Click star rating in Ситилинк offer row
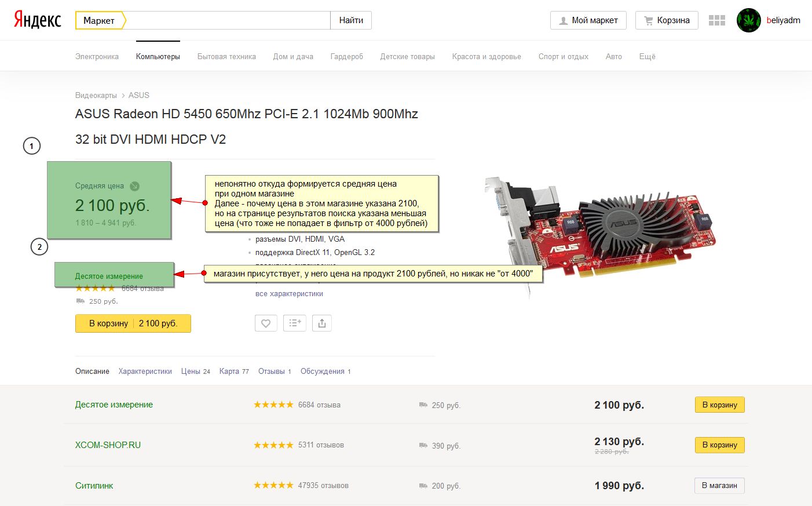The height and width of the screenshot is (506, 812). pyautogui.click(x=273, y=485)
